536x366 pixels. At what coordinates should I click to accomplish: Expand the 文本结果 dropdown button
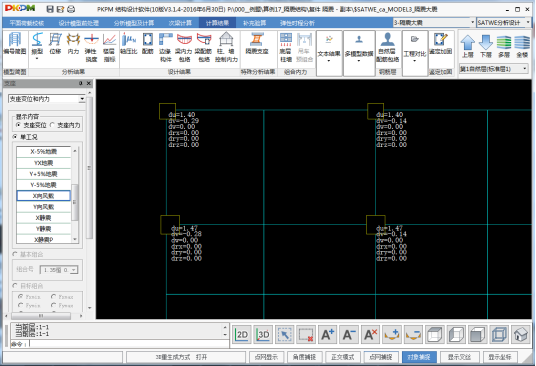point(329,53)
